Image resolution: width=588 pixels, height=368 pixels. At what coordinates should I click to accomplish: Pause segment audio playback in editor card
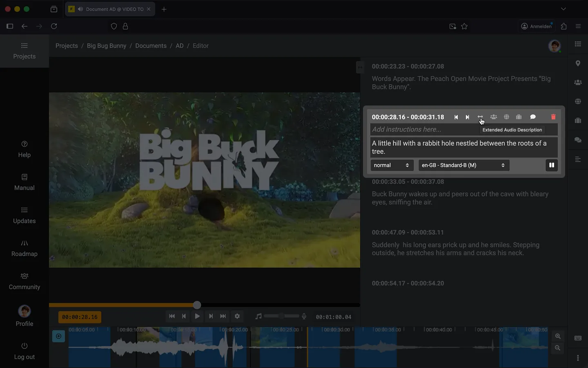pos(552,165)
